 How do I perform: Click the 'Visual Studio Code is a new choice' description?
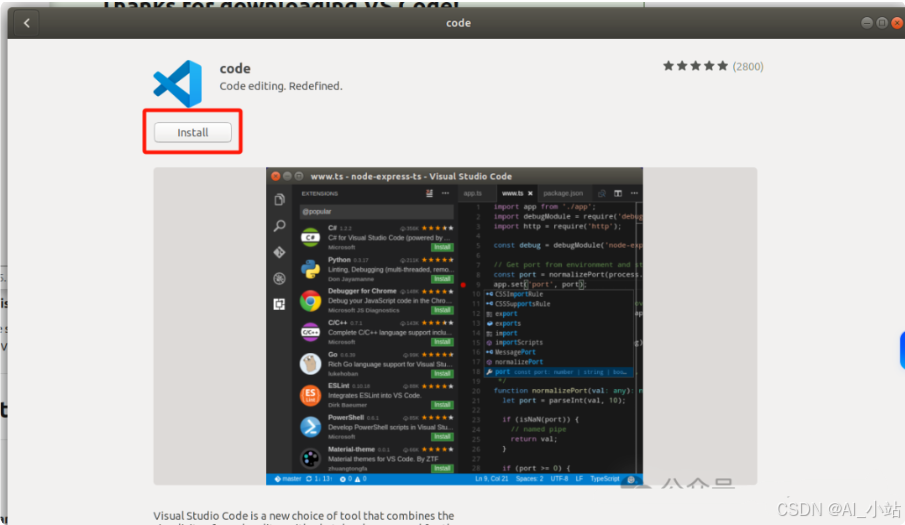click(304, 516)
